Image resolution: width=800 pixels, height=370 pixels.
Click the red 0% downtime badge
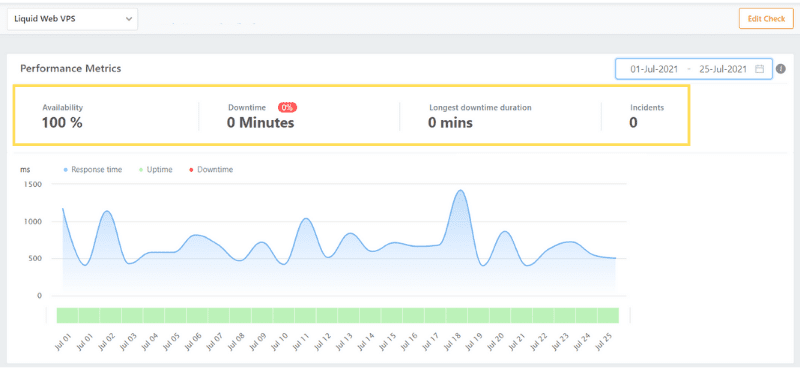(287, 108)
